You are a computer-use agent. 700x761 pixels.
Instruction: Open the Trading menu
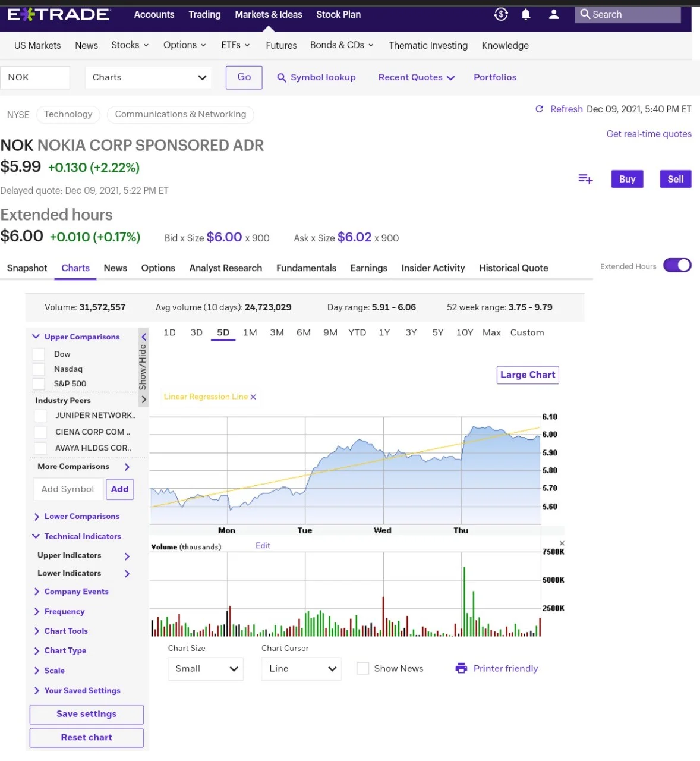[x=204, y=14]
